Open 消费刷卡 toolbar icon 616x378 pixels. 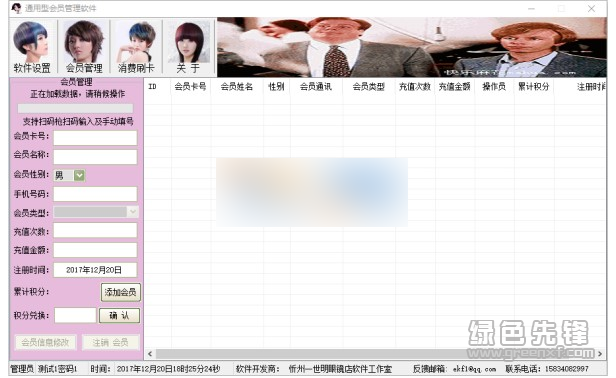(136, 47)
